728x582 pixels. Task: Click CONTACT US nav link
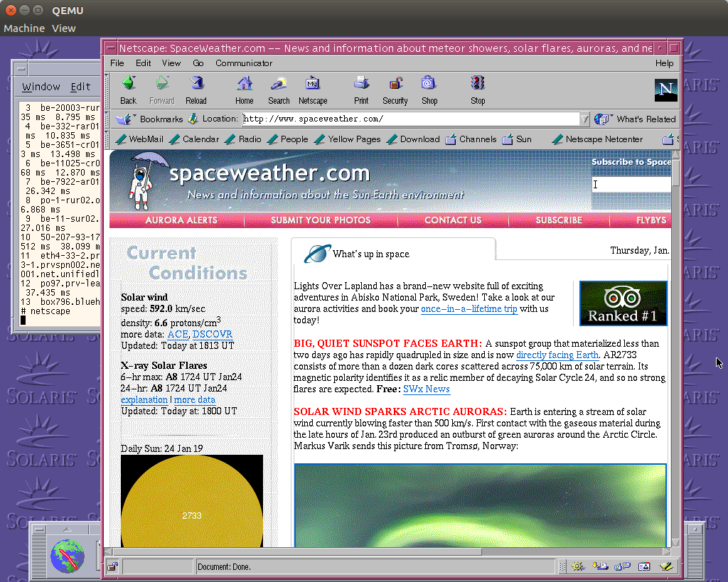pyautogui.click(x=453, y=220)
